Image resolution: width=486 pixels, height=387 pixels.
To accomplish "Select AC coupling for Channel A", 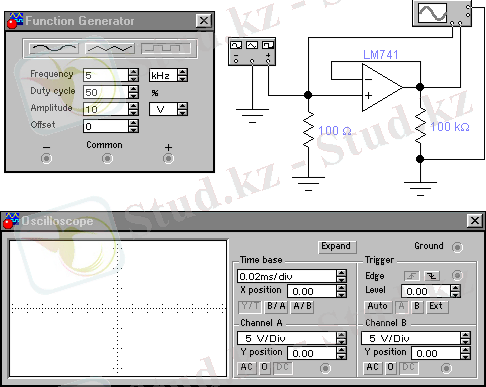I will pyautogui.click(x=247, y=367).
